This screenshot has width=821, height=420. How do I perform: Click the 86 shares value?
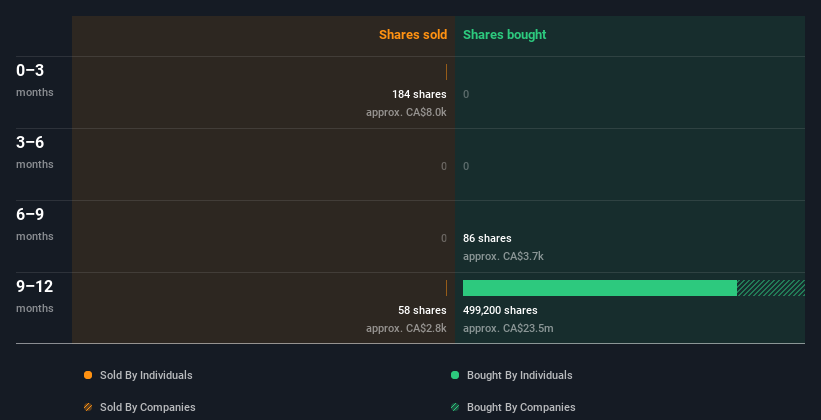[x=487, y=238]
